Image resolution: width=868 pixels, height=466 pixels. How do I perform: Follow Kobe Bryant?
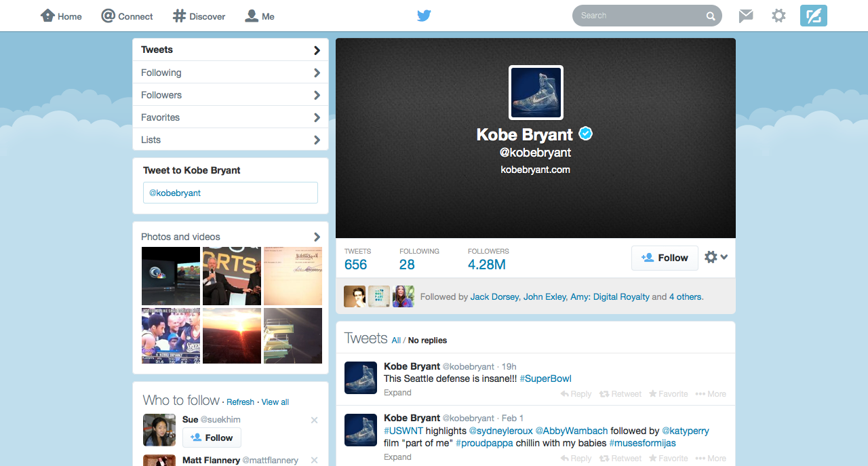(x=665, y=258)
